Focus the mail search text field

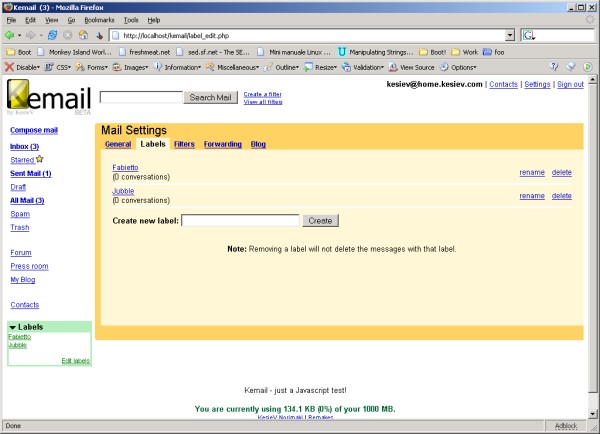pos(141,97)
